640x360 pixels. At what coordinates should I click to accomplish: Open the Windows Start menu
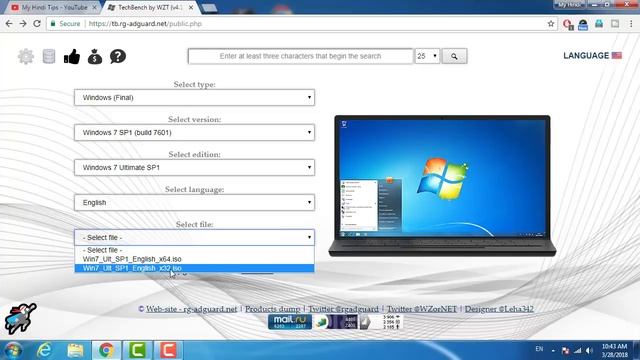[13, 350]
